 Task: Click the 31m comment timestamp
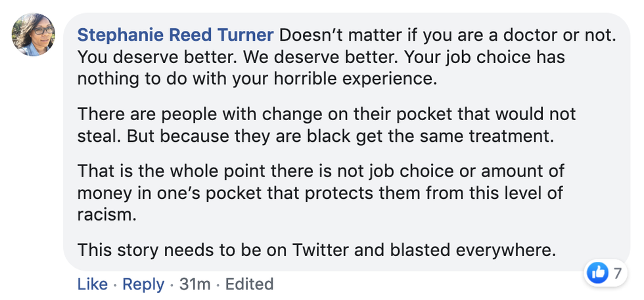coord(194,284)
